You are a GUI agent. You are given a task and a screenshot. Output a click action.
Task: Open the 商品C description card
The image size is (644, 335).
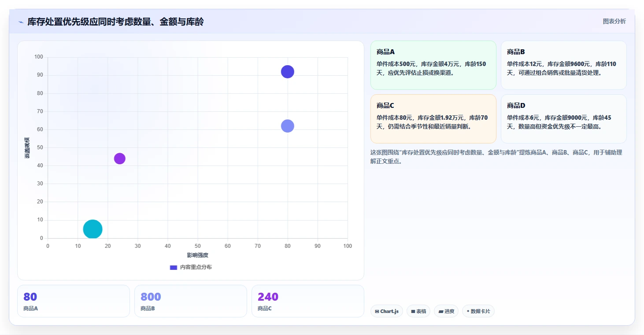click(x=433, y=119)
